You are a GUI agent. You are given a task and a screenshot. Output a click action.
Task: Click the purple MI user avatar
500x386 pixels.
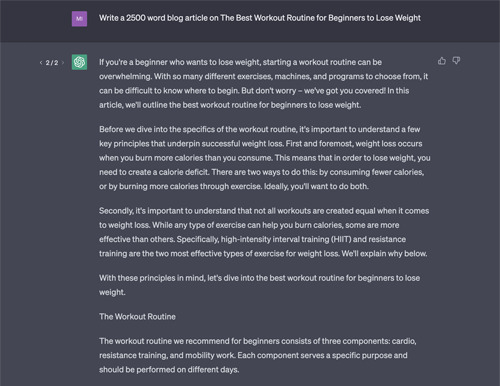79,19
